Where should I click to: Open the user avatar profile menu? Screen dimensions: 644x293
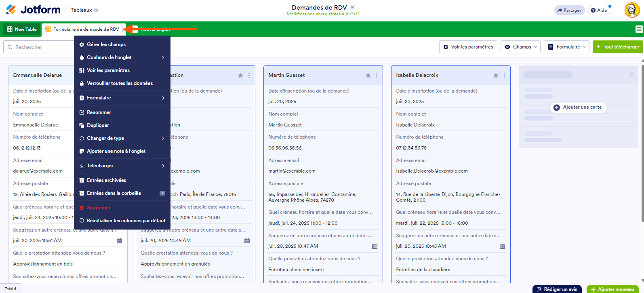[x=632, y=10]
